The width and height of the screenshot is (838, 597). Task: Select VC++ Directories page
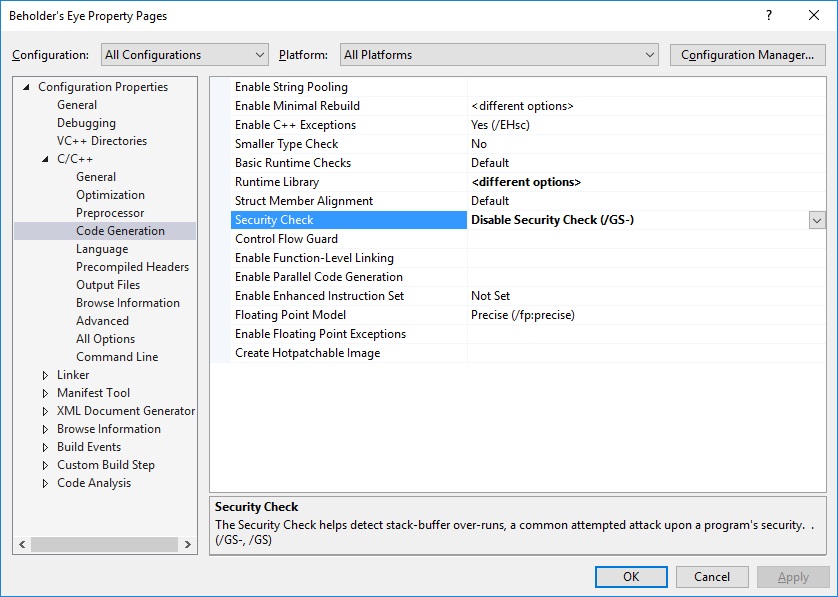[102, 141]
